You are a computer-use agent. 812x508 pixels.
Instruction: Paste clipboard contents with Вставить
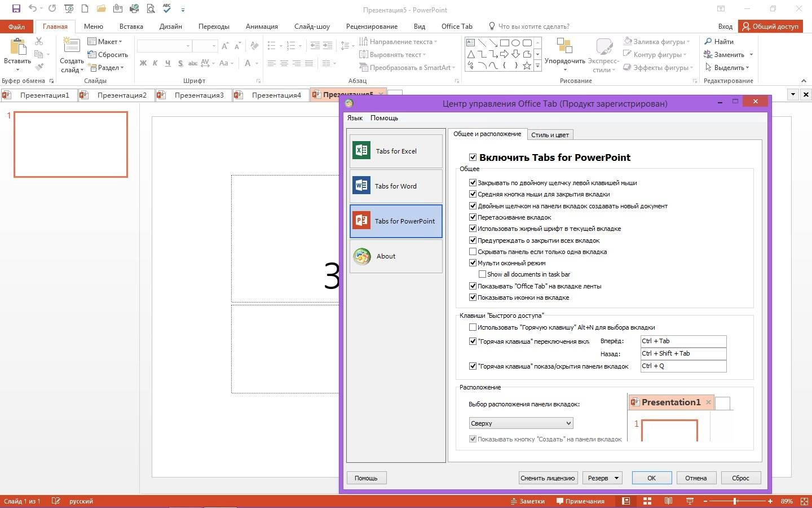point(17,55)
